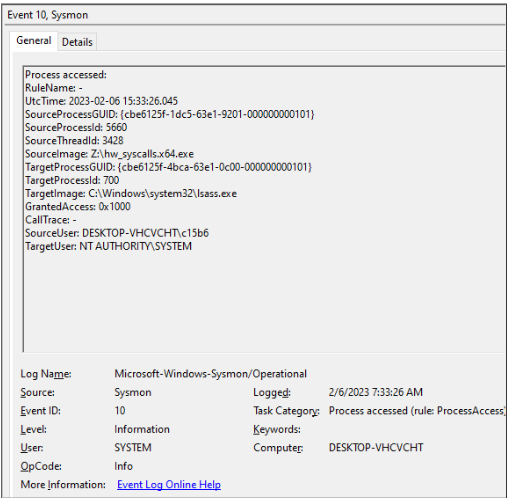
Task: Click the 'Task Category:' field label
Action: coord(286,411)
